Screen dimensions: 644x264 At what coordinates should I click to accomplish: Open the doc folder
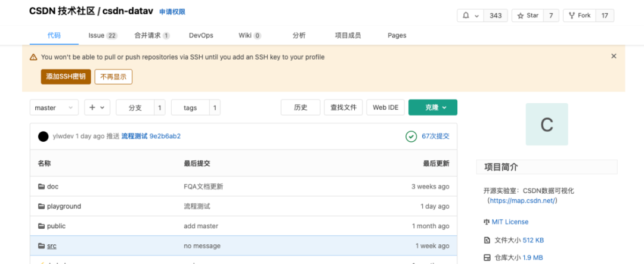point(52,187)
